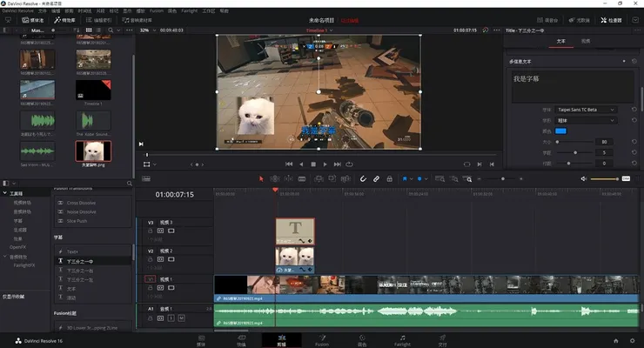This screenshot has height=348, width=644.
Task: Open the Taipei Sans TC Beta font dropdown
Action: click(x=586, y=110)
